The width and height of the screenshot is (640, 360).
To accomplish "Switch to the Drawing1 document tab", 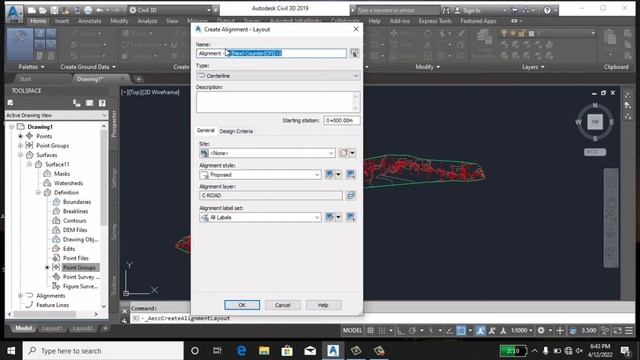I will (90, 79).
